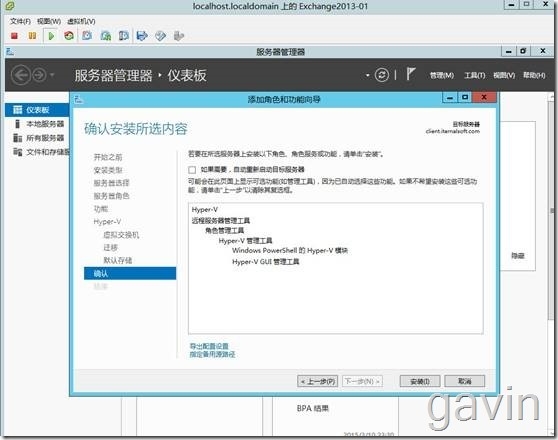Select the Hyper-V step in wizard navigation
The width and height of the screenshot is (558, 440).
click(x=107, y=222)
